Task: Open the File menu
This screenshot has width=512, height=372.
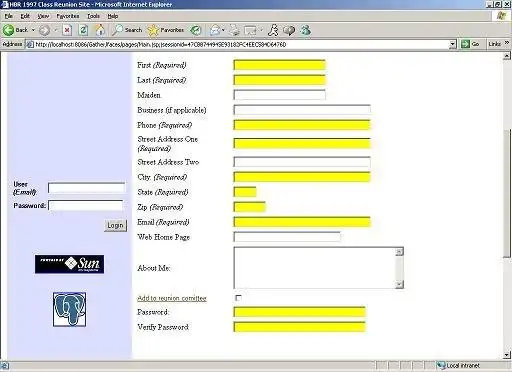Action: click(x=9, y=16)
